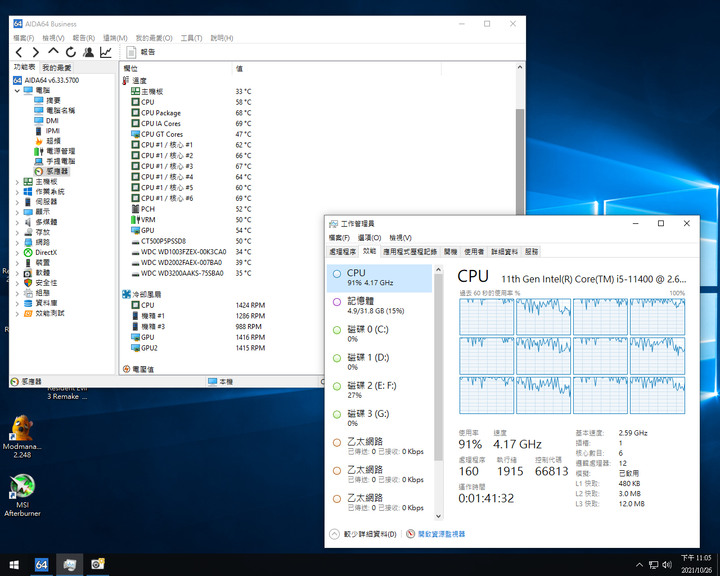The width and height of the screenshot is (720, 576).
Task: Expand the 主機板 motherboard tree node
Action: tap(17, 182)
